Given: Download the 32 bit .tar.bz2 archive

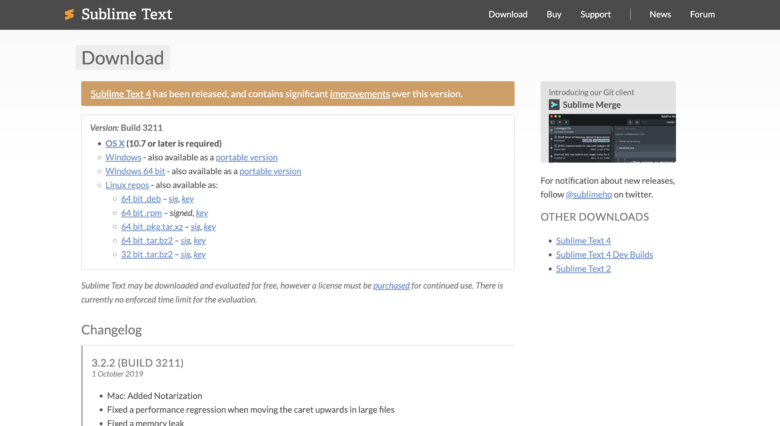Looking at the screenshot, I should [147, 254].
